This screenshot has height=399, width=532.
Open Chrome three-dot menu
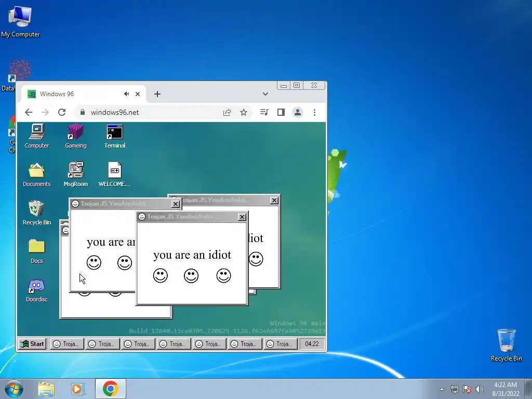(314, 112)
